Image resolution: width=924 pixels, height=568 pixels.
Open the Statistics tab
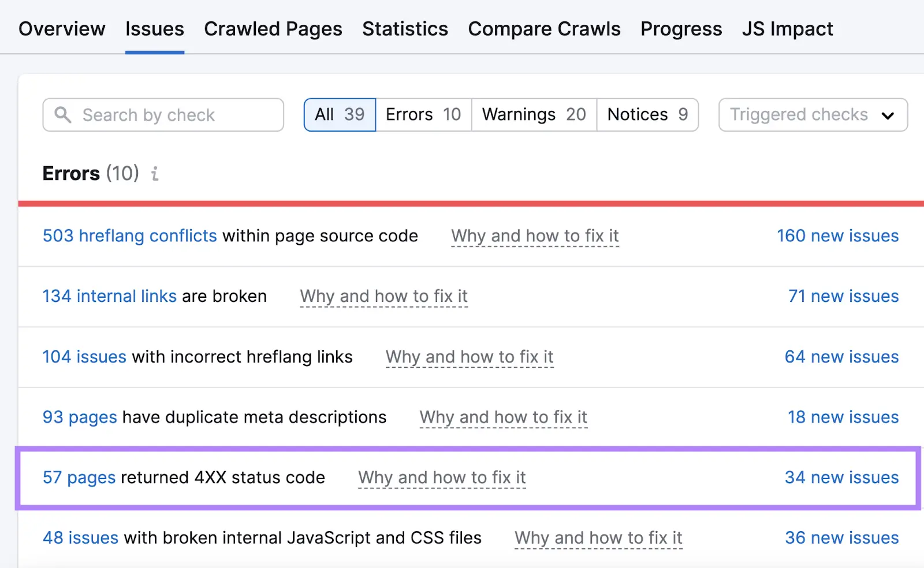[405, 28]
